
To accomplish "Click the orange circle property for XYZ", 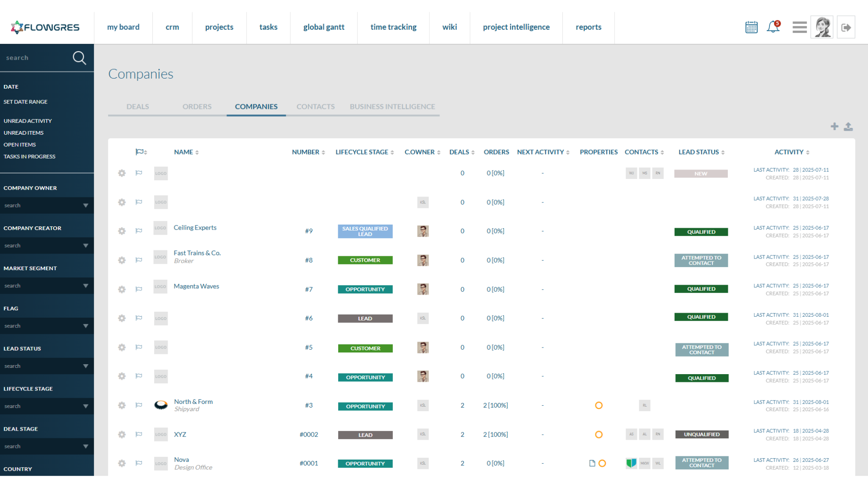I will tap(599, 435).
